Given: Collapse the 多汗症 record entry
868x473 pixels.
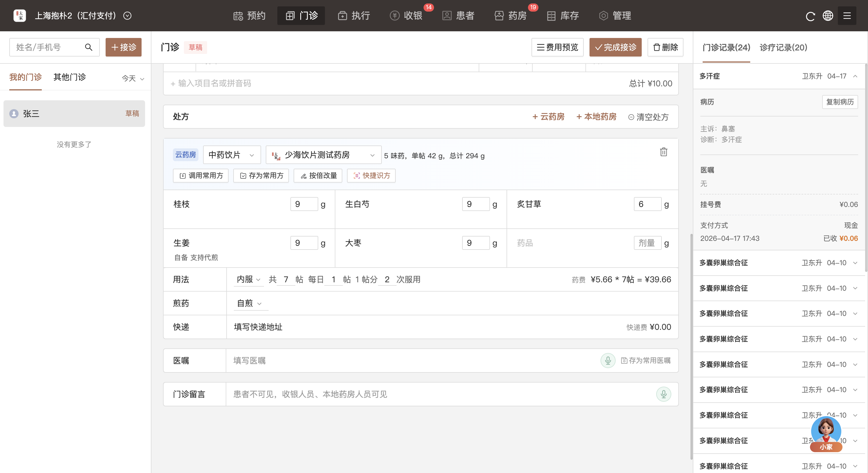Looking at the screenshot, I should (855, 76).
